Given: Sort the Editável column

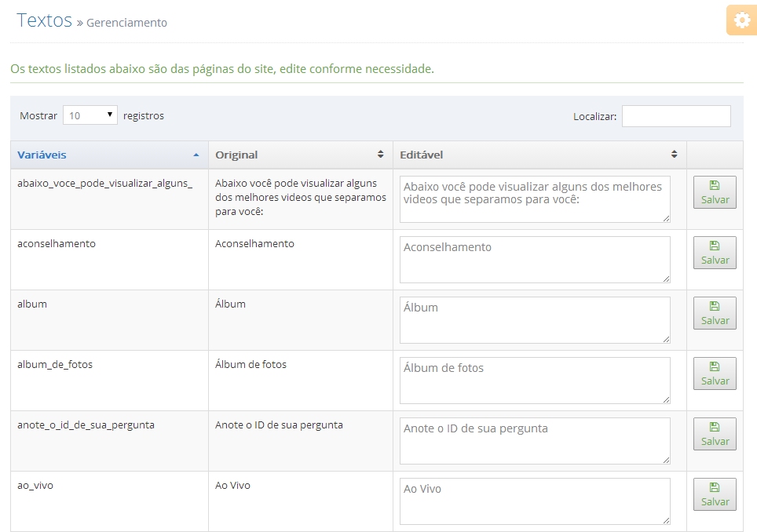Looking at the screenshot, I should 674,155.
